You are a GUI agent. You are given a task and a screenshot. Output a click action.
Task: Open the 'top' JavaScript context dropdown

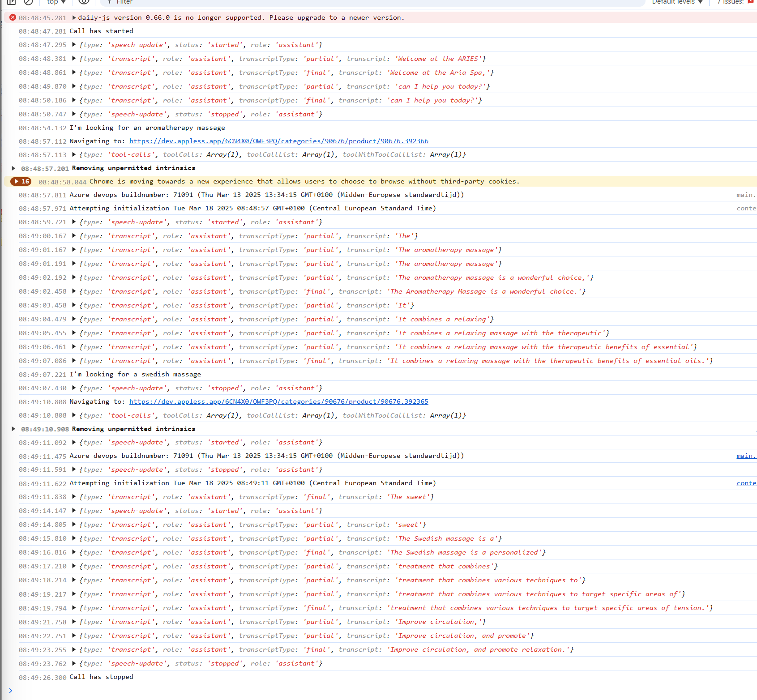(56, 2)
